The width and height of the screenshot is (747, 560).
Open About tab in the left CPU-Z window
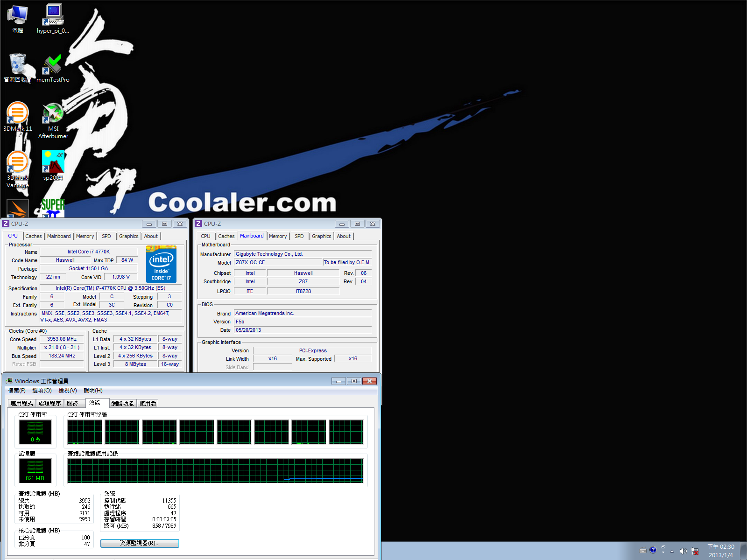pos(151,236)
